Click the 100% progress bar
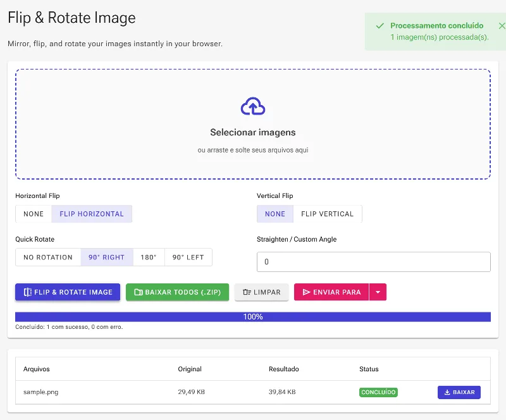This screenshot has width=506, height=420. [x=252, y=317]
